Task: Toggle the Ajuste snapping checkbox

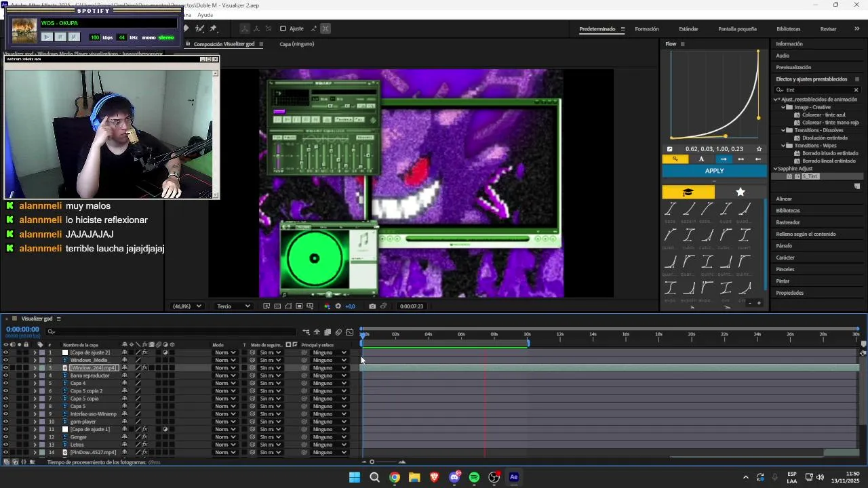Action: tap(283, 28)
